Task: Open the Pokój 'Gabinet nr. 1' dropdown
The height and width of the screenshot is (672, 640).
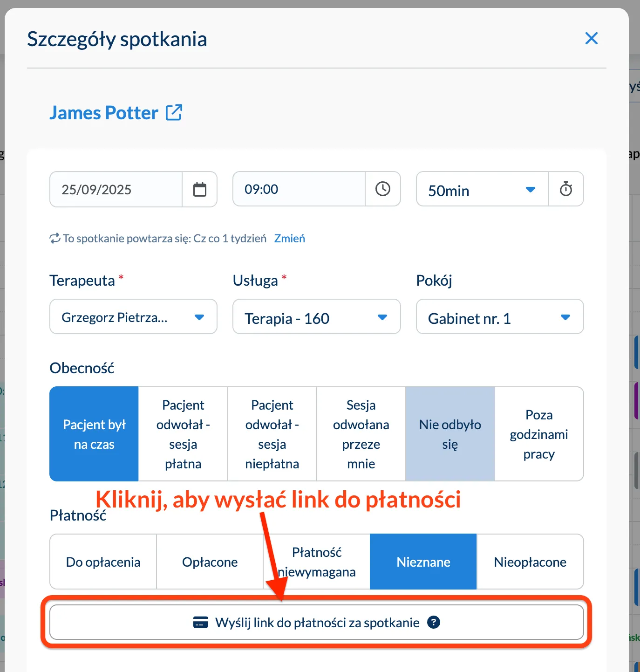Action: coord(499,317)
